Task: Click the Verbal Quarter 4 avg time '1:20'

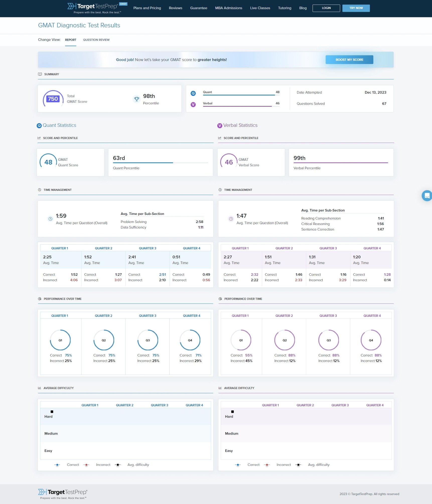Action: (x=357, y=257)
